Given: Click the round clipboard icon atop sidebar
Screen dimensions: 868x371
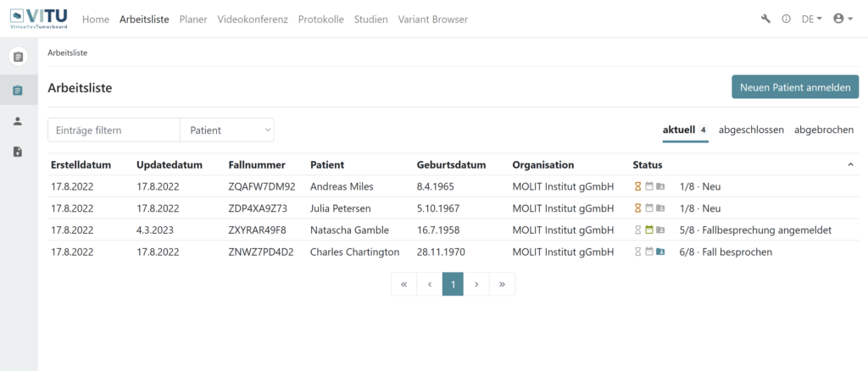Looking at the screenshot, I should tap(18, 57).
